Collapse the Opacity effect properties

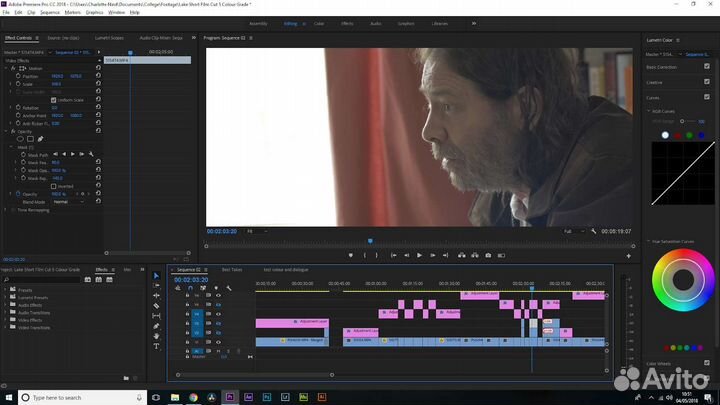6,131
